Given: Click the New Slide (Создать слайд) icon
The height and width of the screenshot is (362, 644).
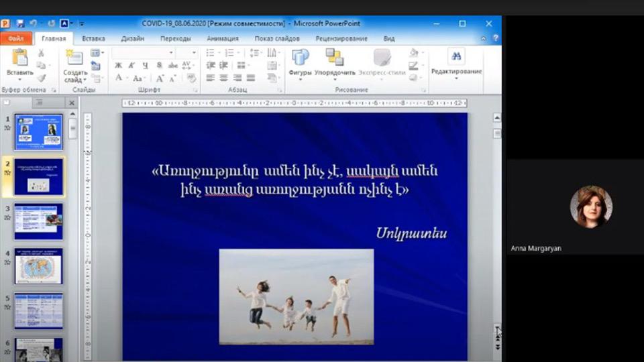Looking at the screenshot, I should tap(74, 58).
